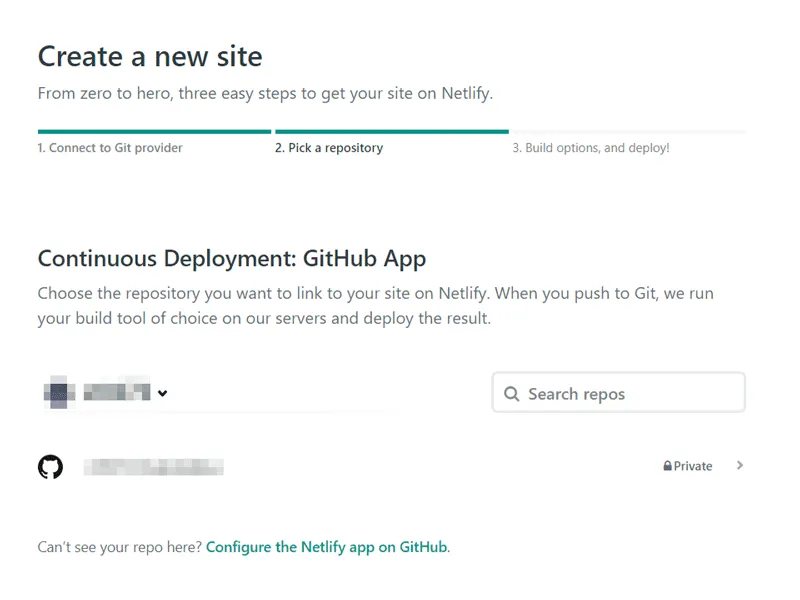Viewport: 800px width, 600px height.
Task: Open Configure the Netlify app on GitHub link
Action: pyautogui.click(x=327, y=547)
